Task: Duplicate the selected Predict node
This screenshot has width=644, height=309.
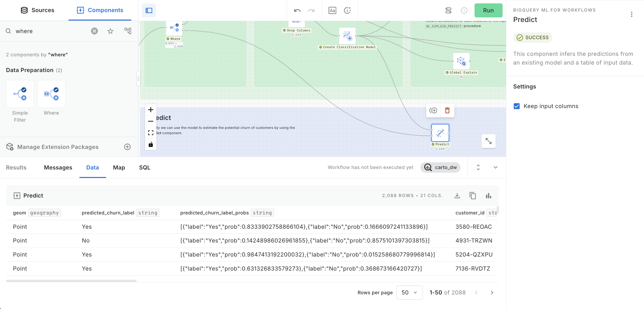Action: [x=433, y=110]
